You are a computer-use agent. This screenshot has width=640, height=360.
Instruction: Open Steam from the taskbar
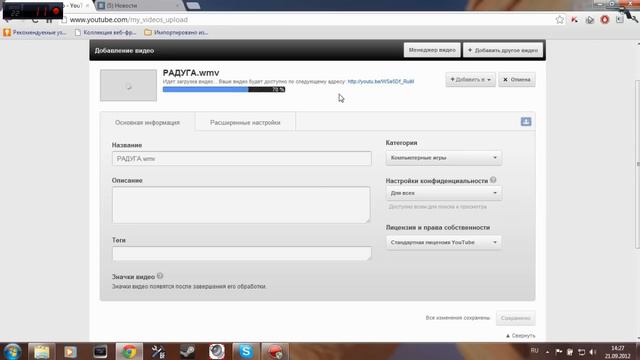pyautogui.click(x=187, y=351)
